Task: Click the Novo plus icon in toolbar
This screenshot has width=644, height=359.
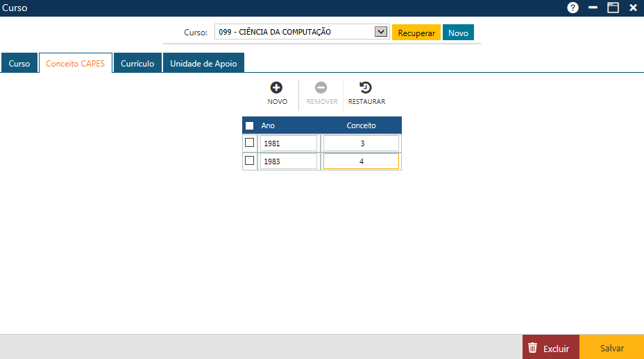Action: 276,88
